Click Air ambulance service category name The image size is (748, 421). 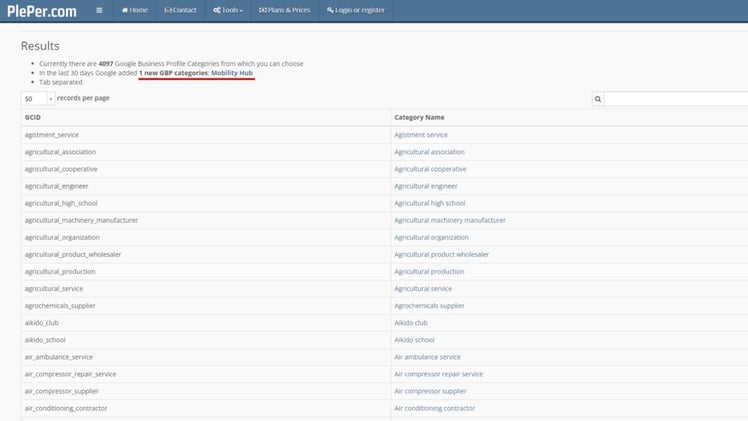pos(427,357)
